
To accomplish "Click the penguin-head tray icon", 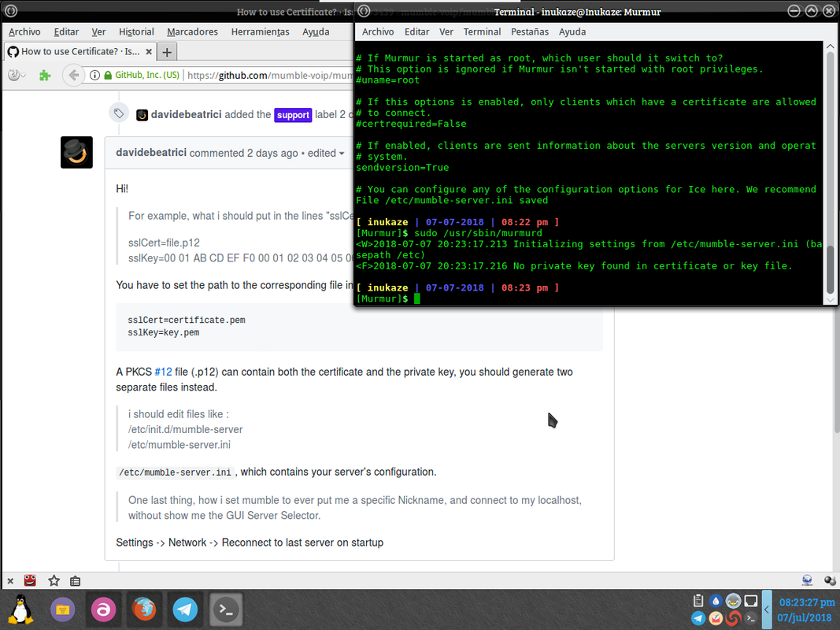I will pos(734,601).
